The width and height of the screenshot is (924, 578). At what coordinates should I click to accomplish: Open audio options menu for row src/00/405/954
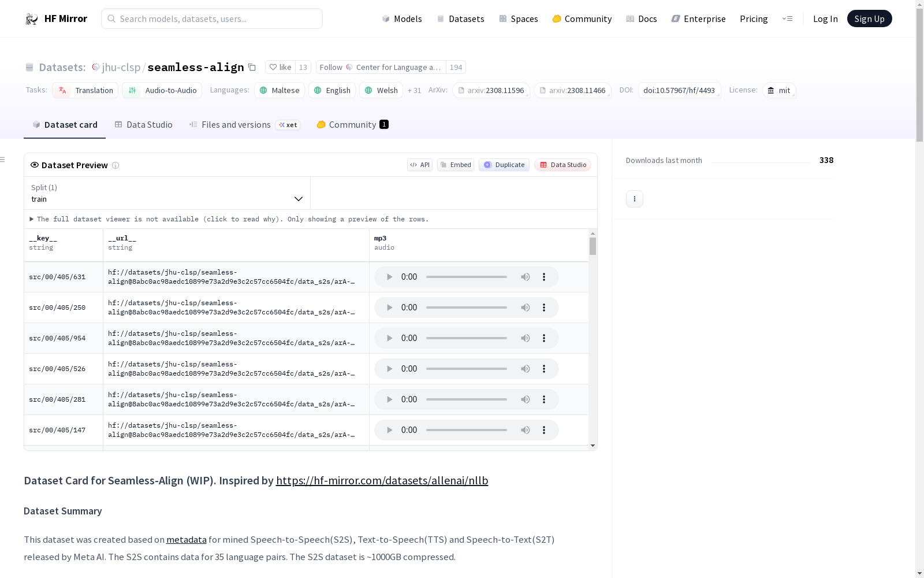(544, 338)
